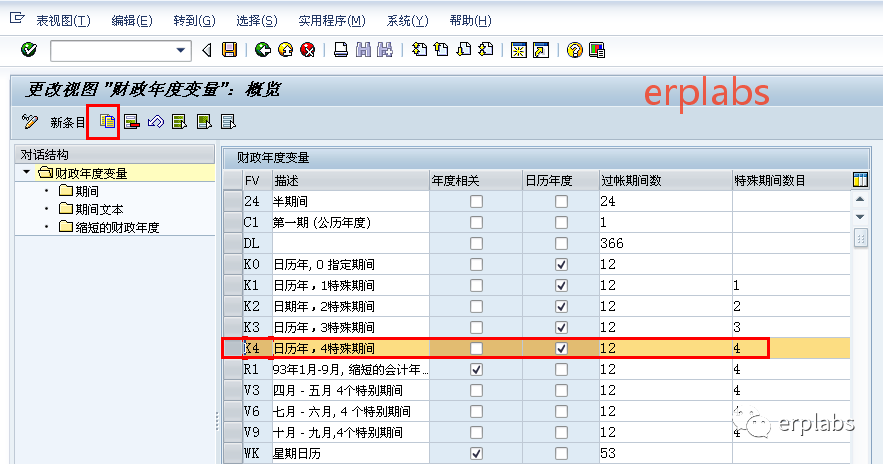
Task: Click the vertical scrollbar handle
Action: tap(860, 238)
